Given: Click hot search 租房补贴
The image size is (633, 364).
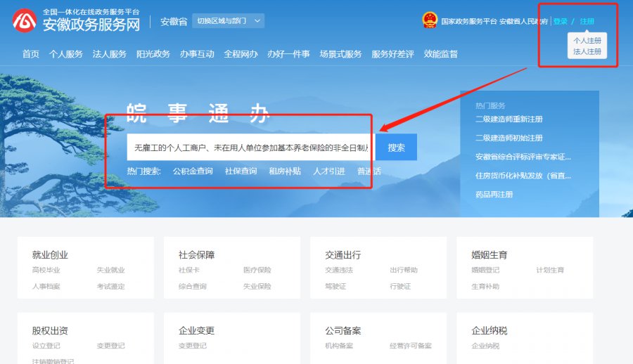Looking at the screenshot, I should 285,171.
